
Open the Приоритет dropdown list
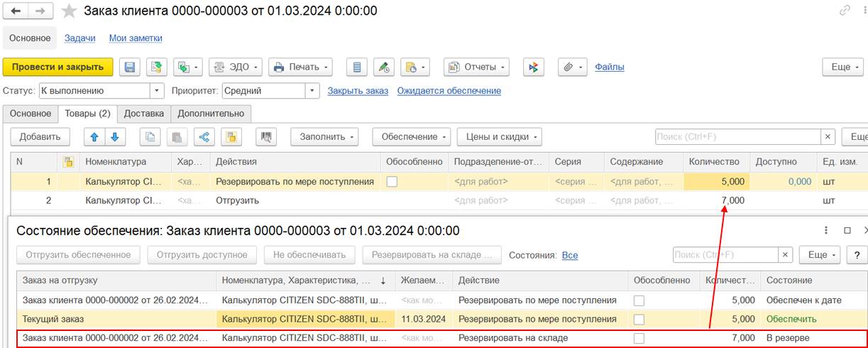(x=313, y=91)
